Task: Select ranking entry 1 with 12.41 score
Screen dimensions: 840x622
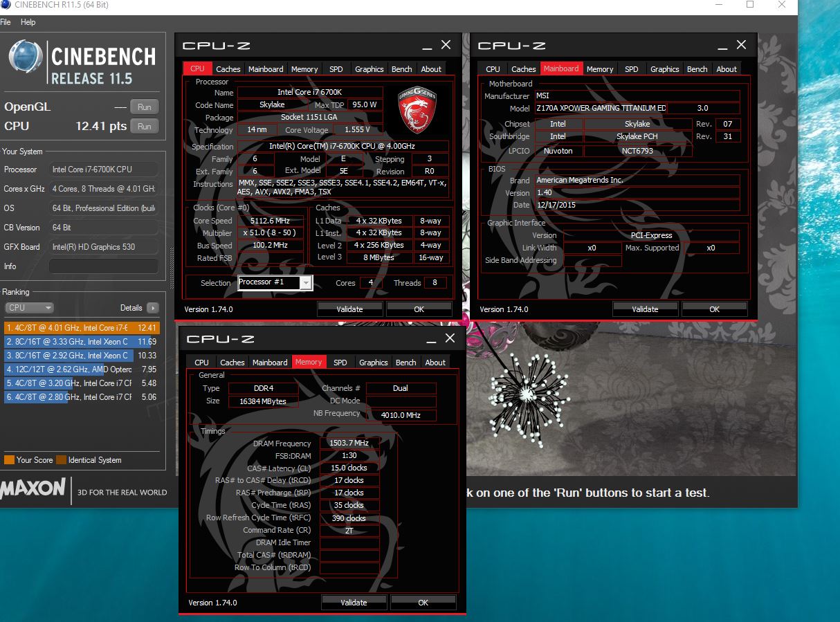Action: [82, 328]
